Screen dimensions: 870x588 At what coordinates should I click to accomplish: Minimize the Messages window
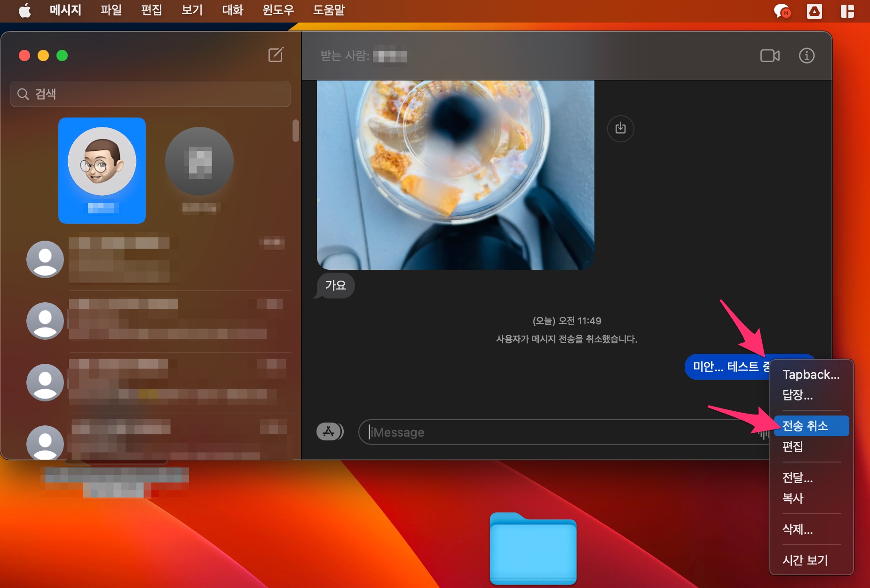[x=43, y=55]
